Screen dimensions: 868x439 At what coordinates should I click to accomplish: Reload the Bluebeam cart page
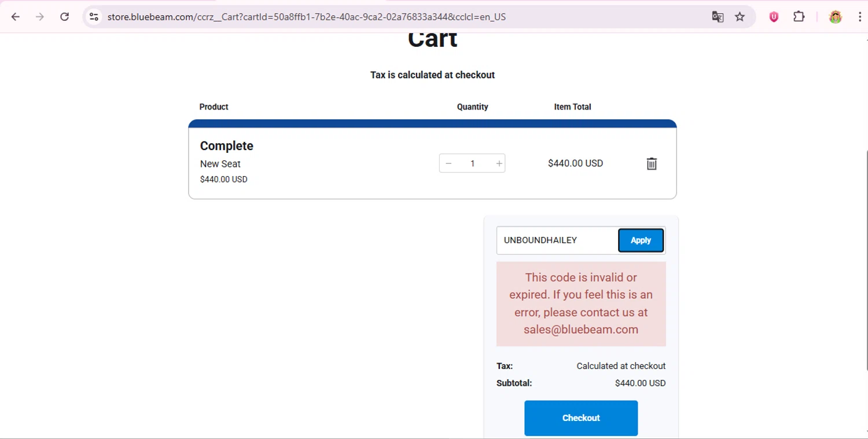click(x=65, y=17)
